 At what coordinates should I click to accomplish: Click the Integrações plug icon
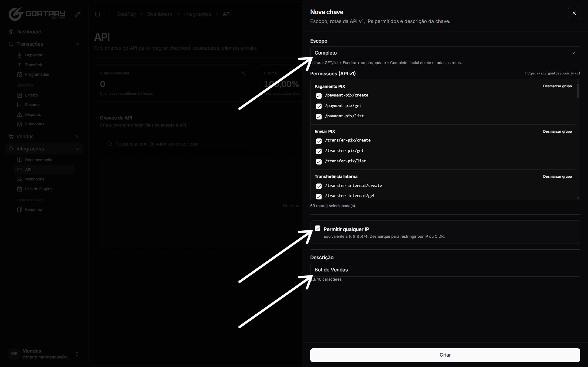coord(11,149)
